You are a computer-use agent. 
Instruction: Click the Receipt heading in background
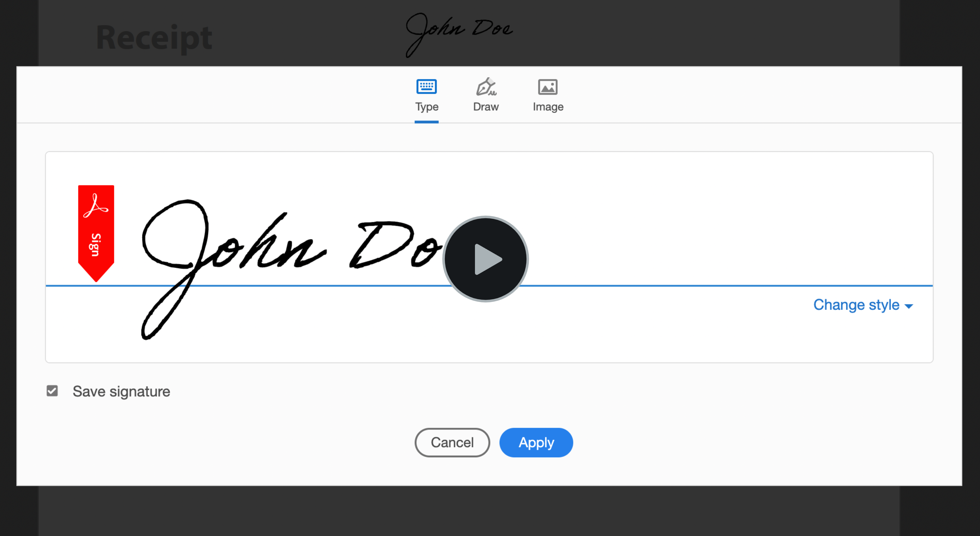click(x=154, y=37)
